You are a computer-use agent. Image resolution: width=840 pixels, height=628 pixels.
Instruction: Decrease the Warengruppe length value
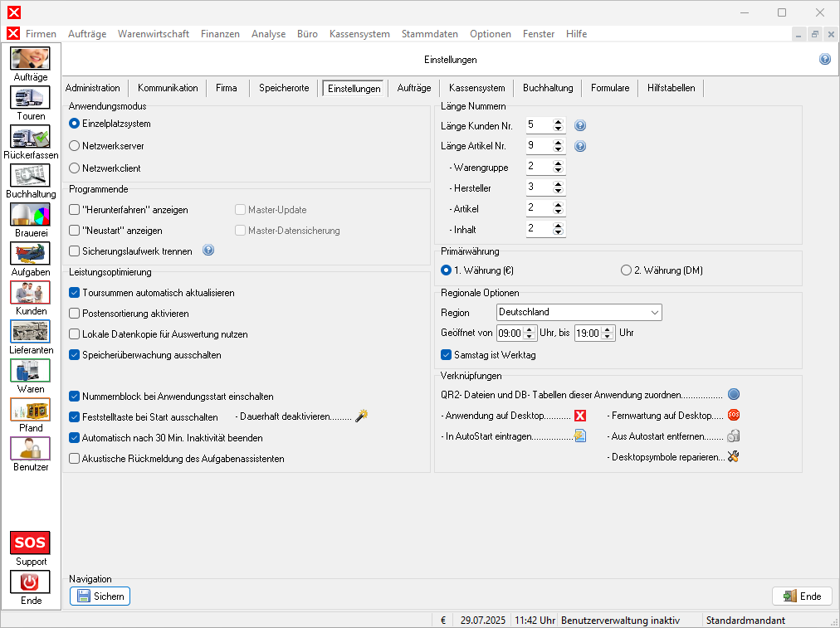pyautogui.click(x=559, y=170)
